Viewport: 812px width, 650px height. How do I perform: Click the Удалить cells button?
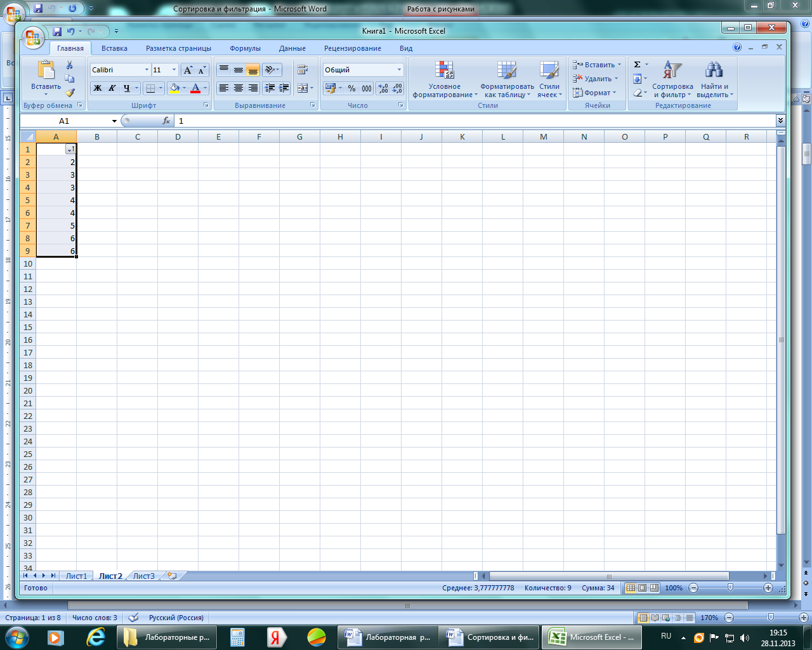pyautogui.click(x=595, y=79)
